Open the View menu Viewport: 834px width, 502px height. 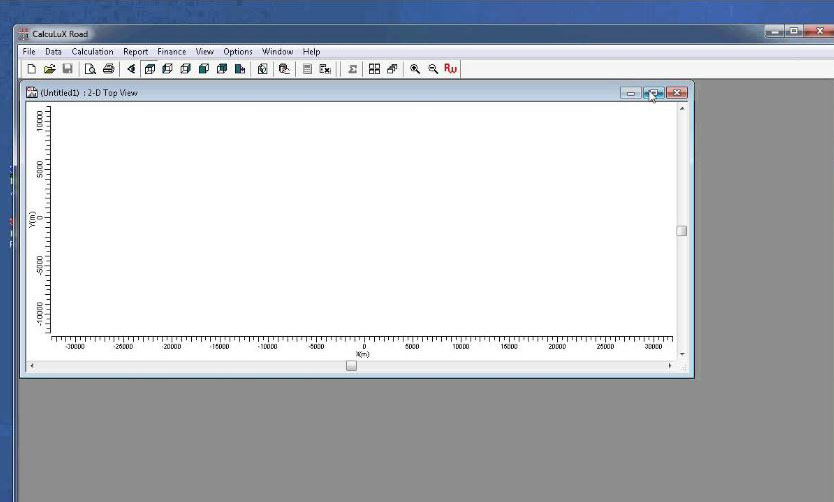tap(205, 52)
